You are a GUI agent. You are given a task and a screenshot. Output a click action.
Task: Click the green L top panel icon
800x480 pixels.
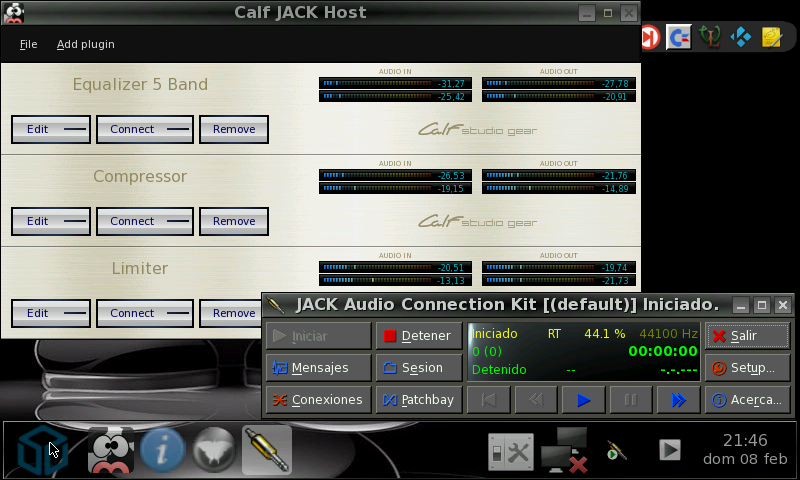click(x=710, y=37)
